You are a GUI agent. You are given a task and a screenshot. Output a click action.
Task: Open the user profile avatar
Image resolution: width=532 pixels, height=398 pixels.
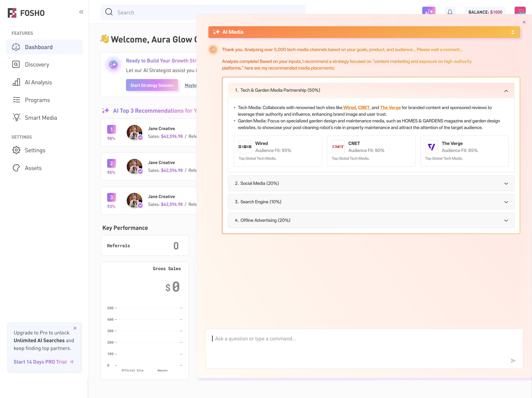[520, 11]
